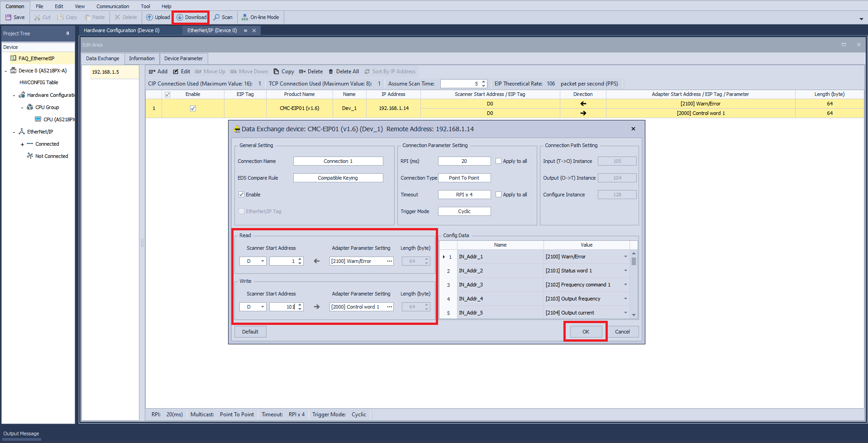Open IN_Addr_1 value dropdown

point(625,257)
